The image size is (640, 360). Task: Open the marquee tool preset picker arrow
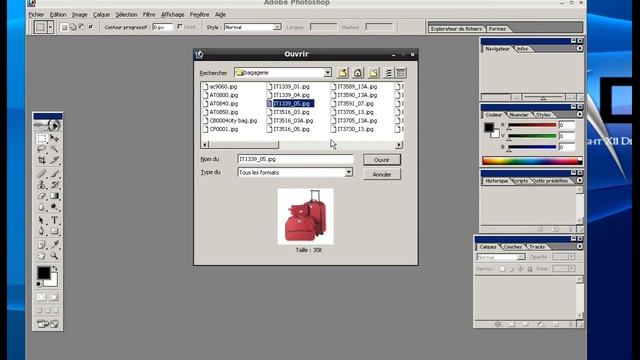pyautogui.click(x=50, y=27)
